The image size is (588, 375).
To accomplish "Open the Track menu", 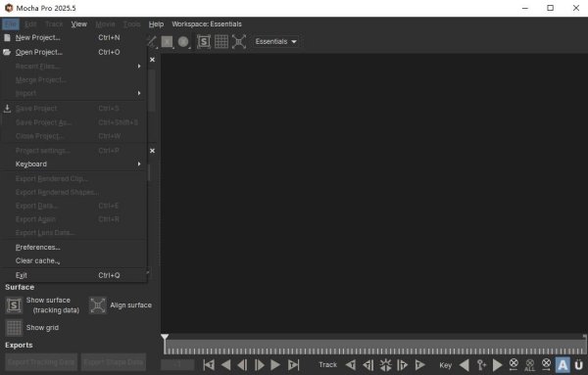I will 54,23.
